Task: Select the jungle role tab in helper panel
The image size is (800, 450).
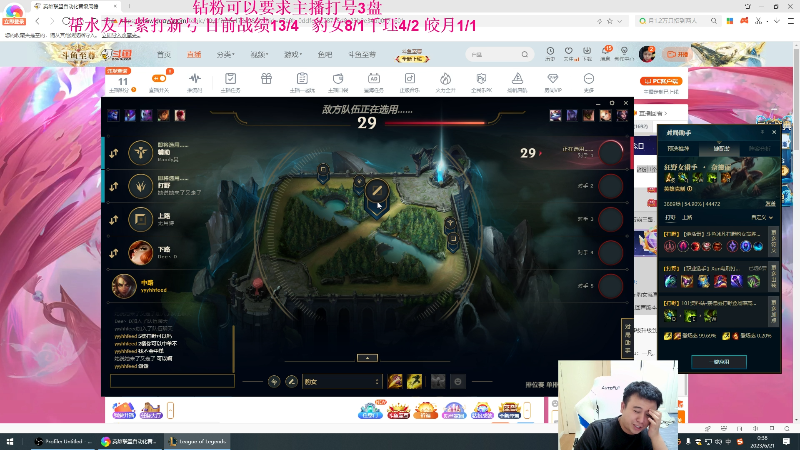Action: tap(670, 218)
